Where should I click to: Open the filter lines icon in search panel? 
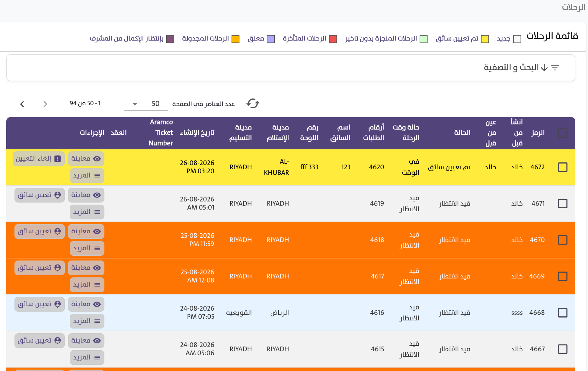(555, 68)
